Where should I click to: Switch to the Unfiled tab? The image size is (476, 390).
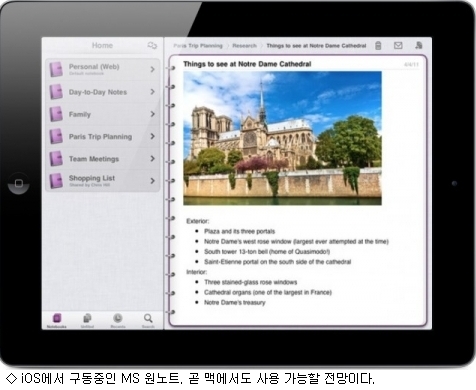(x=87, y=321)
